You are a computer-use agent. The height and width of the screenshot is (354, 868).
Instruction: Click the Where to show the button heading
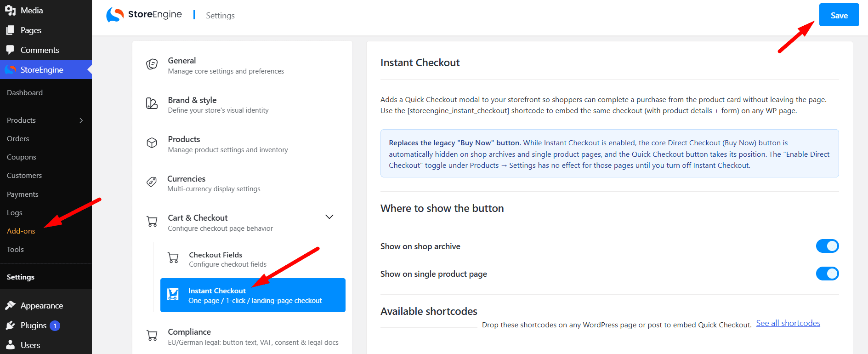point(442,208)
